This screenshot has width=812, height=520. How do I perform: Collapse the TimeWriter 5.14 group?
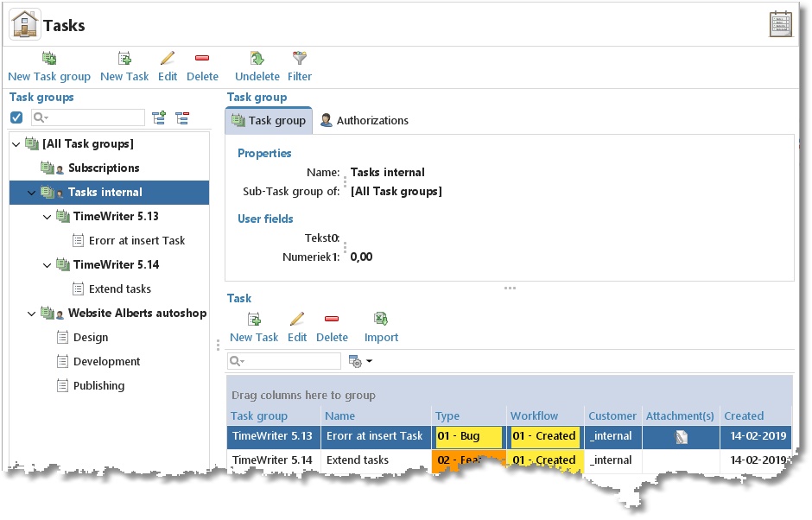coord(48,265)
